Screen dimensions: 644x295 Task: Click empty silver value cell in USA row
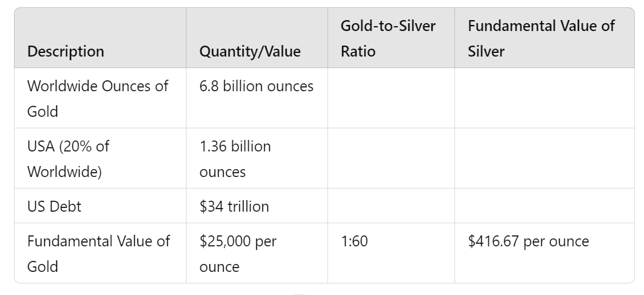544,159
